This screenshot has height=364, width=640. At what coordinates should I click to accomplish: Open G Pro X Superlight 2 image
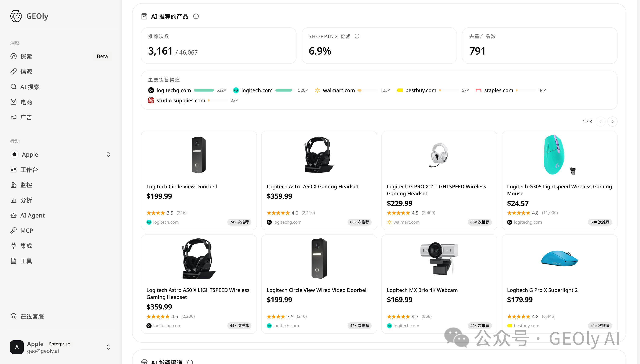(x=559, y=259)
